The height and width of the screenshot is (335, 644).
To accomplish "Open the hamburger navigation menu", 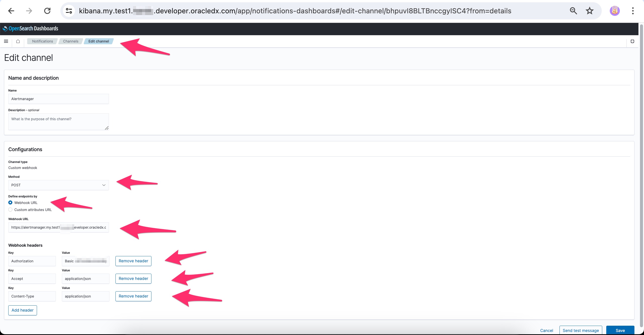I will 6,41.
